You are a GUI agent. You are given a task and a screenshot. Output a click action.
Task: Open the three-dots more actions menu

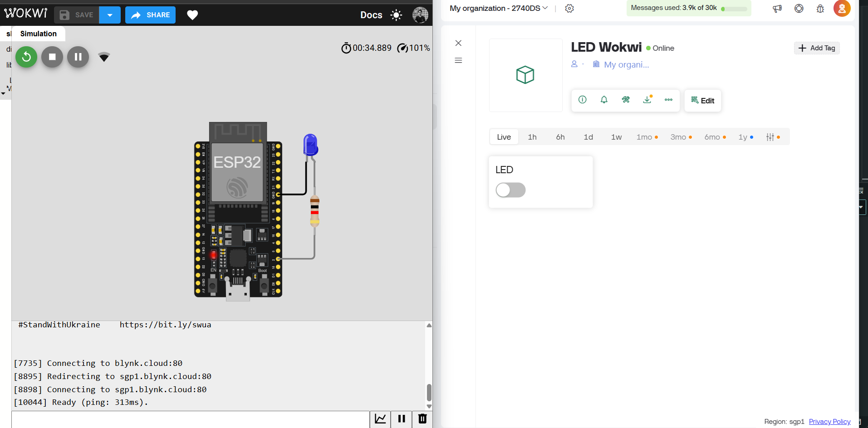tap(668, 100)
